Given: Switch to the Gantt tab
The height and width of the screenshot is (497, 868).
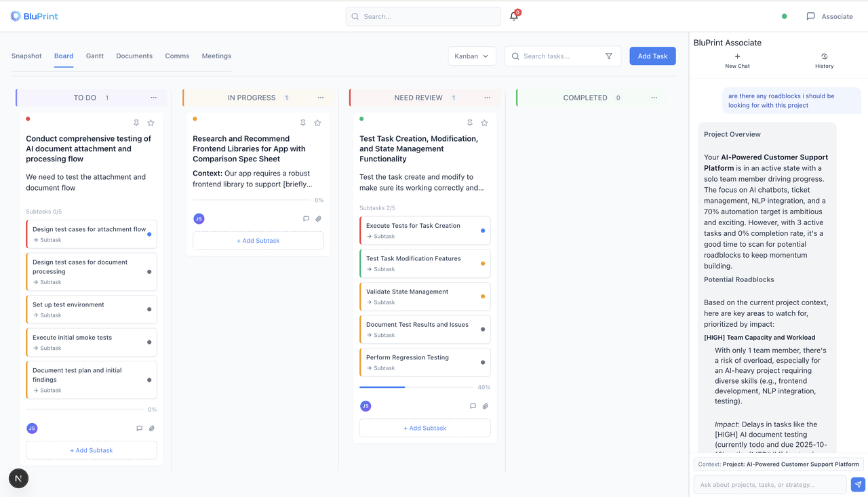Looking at the screenshot, I should tap(94, 56).
